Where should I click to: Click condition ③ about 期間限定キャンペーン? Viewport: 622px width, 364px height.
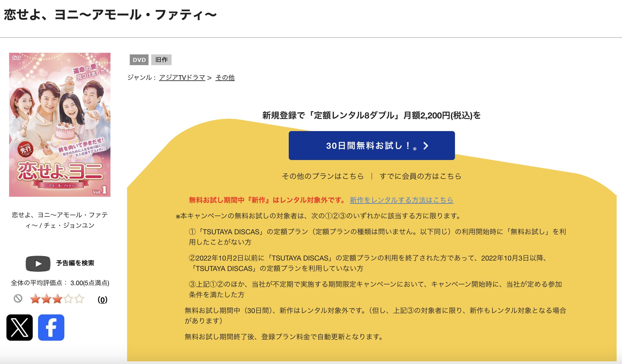pyautogui.click(x=375, y=289)
